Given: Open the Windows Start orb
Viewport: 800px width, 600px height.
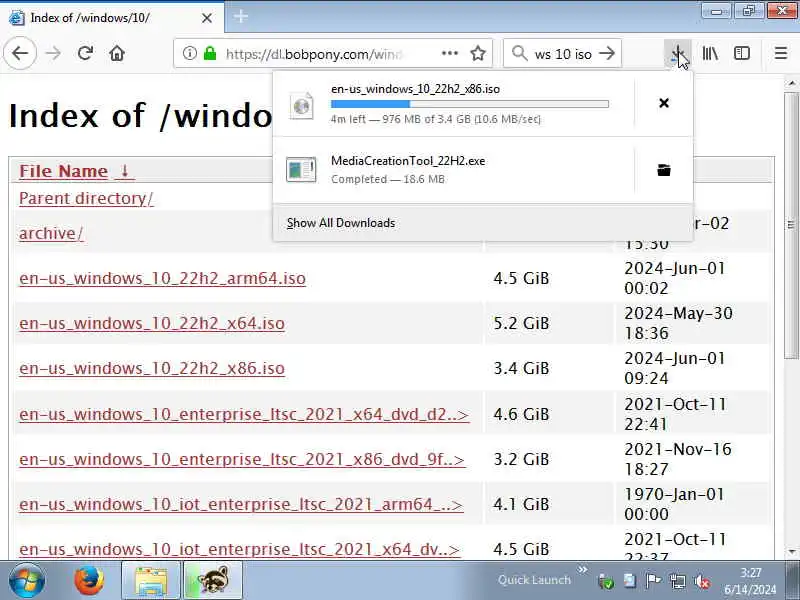Looking at the screenshot, I should [x=27, y=580].
